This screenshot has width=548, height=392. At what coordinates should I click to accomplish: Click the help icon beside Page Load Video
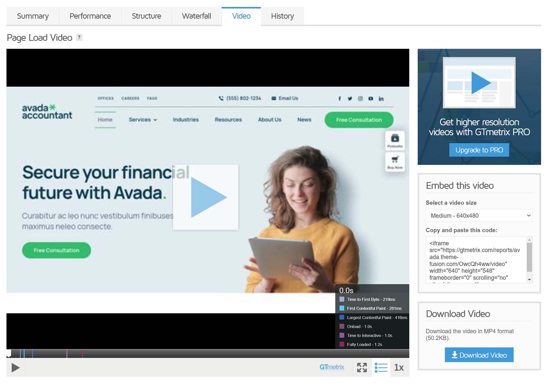click(79, 37)
